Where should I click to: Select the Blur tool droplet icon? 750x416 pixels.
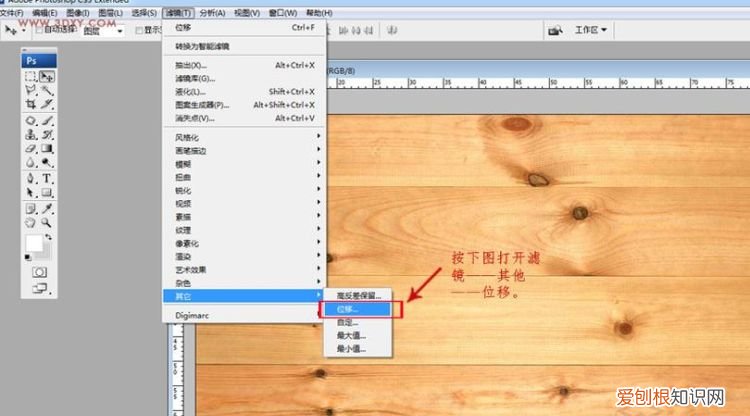point(31,163)
